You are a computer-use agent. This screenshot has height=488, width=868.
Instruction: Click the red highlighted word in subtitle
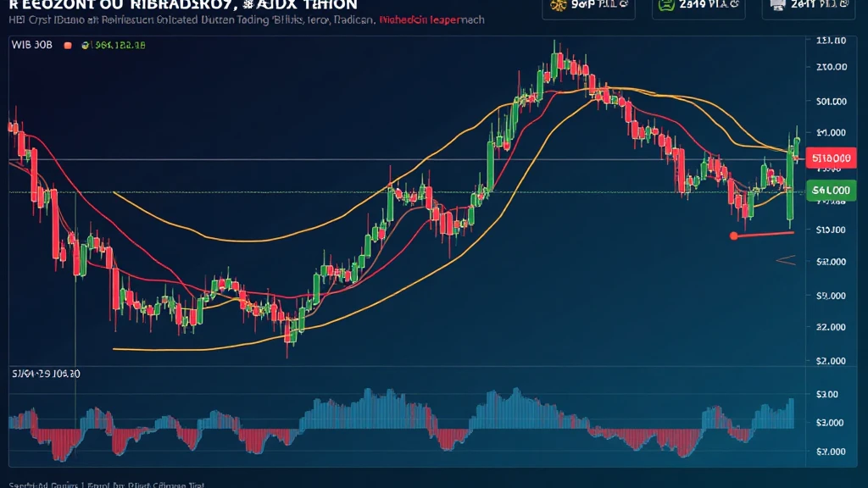pyautogui.click(x=420, y=19)
